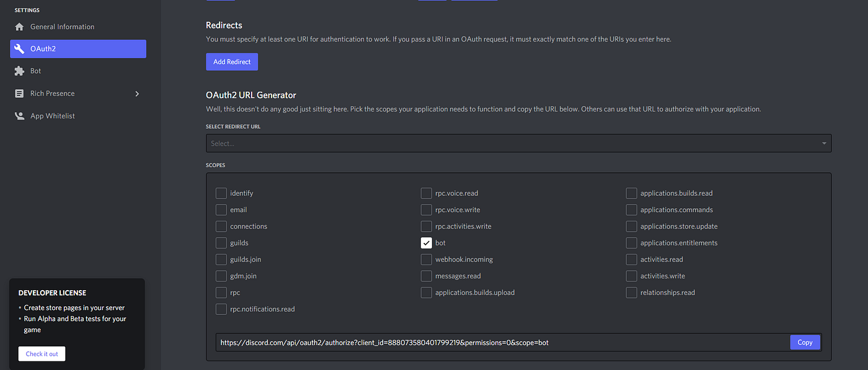Screen dimensions: 868x370
Task: Click the SELECT REDIRECT URL label
Action: tap(233, 126)
